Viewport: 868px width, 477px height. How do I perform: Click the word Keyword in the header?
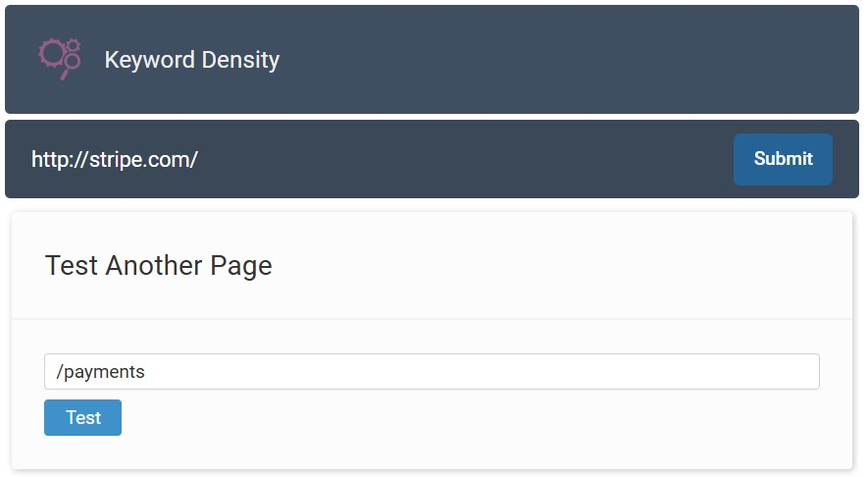pos(150,59)
